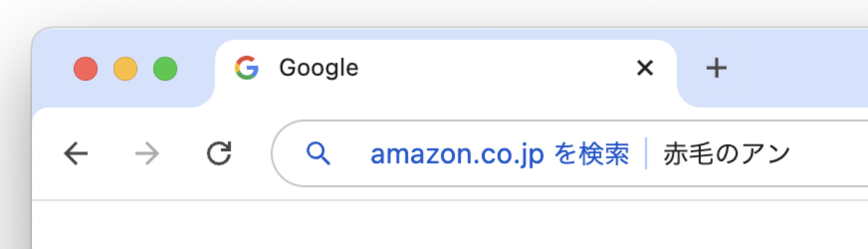This screenshot has height=249, width=868.
Task: Close the Google tab
Action: 644,67
